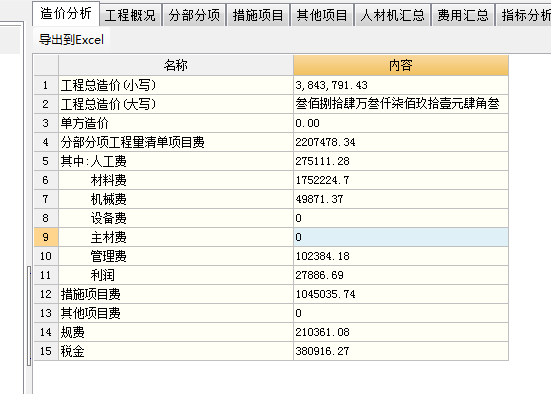This screenshot has width=551, height=394.
Task: Click the value 49871.37
Action: (401, 199)
